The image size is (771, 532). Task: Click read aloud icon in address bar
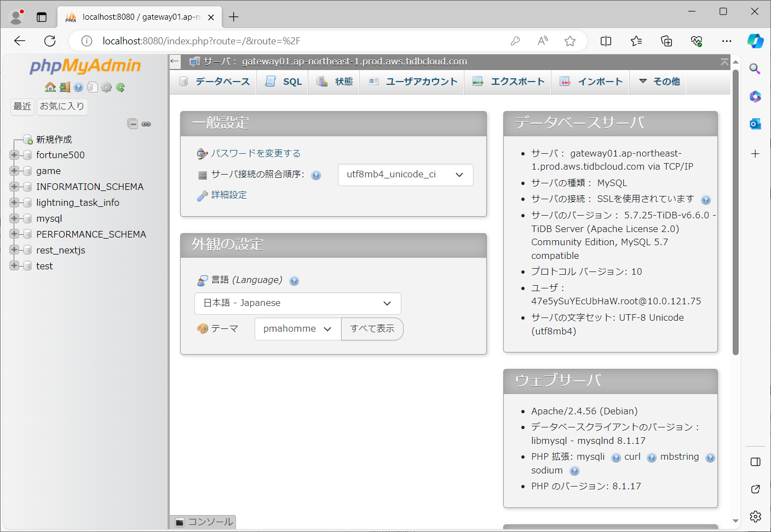click(x=543, y=41)
